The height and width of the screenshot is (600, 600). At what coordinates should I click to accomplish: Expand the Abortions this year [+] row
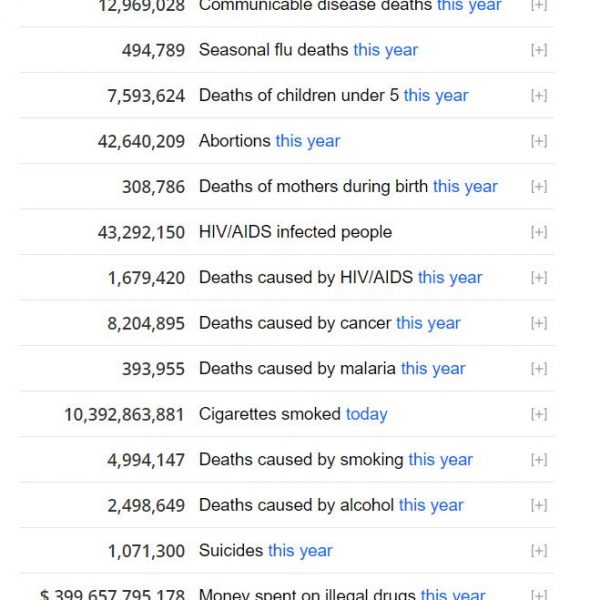(538, 141)
